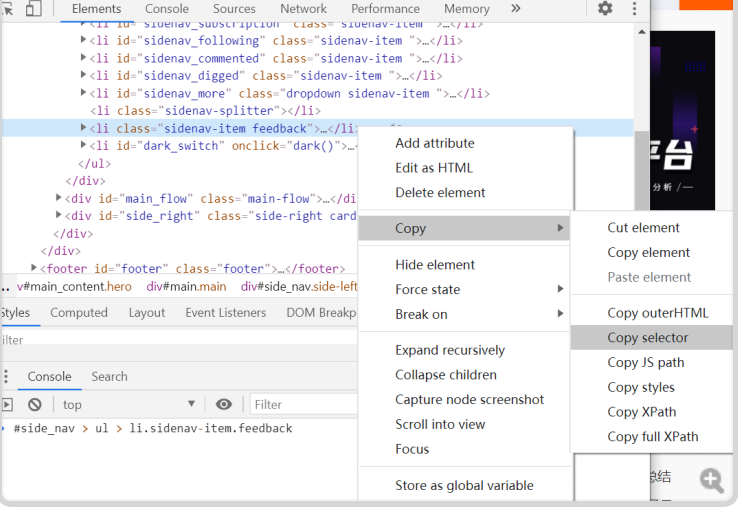
Task: Expand the sidenav_digged li node
Action: pos(83,75)
